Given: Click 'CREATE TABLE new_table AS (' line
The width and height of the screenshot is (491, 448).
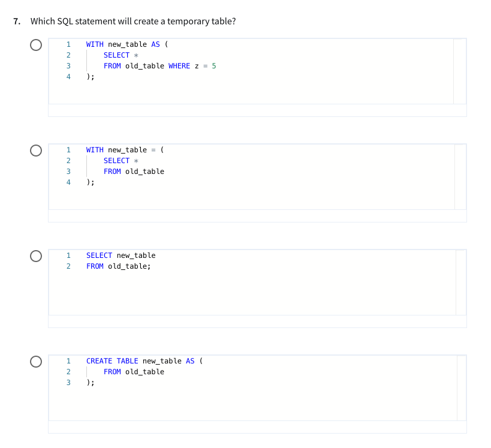Looking at the screenshot, I should click(x=144, y=361).
